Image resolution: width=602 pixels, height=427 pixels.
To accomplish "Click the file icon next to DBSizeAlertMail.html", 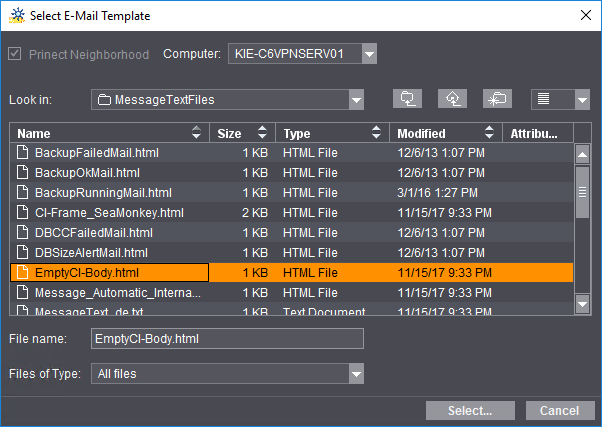I will [x=25, y=252].
